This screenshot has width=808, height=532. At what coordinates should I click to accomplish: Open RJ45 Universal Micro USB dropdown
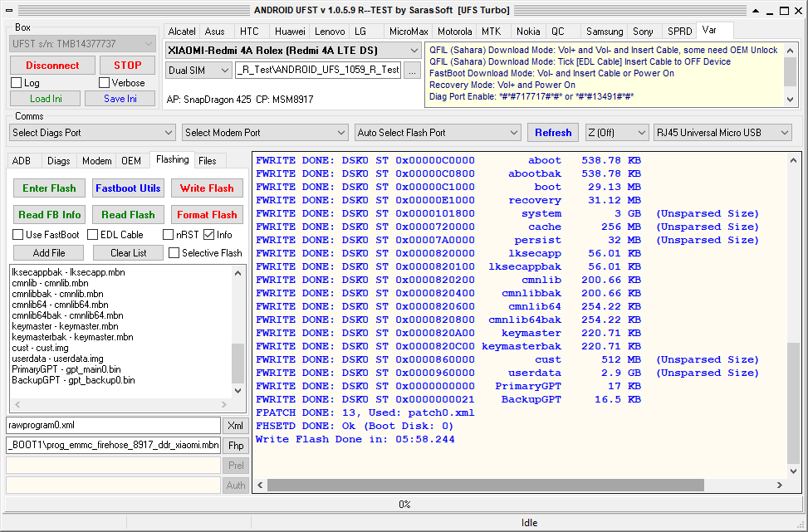[722, 133]
